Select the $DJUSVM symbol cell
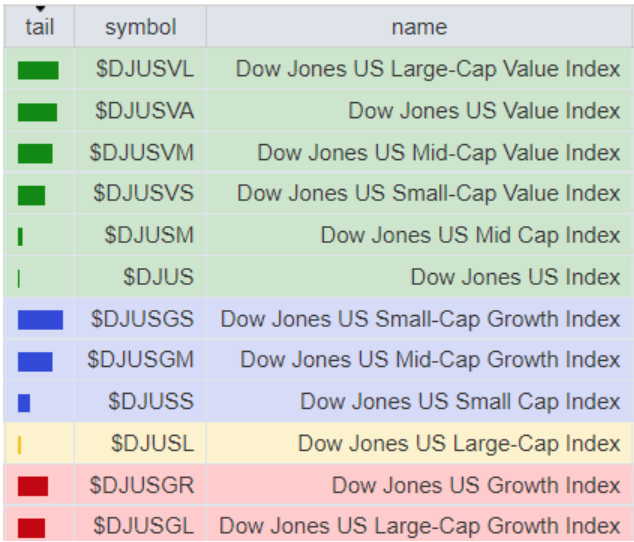The height and width of the screenshot is (542, 634). point(142,153)
